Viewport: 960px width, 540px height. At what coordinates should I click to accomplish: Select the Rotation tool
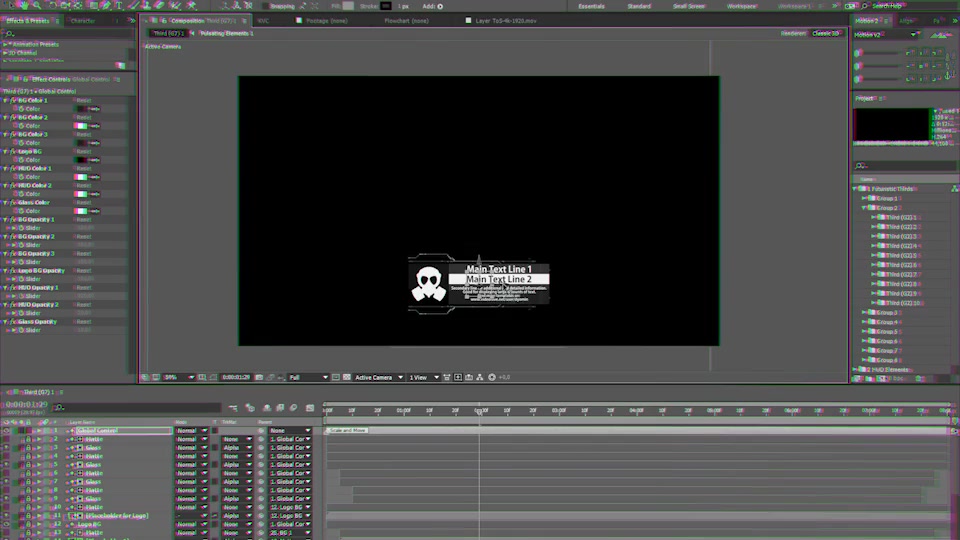click(53, 6)
